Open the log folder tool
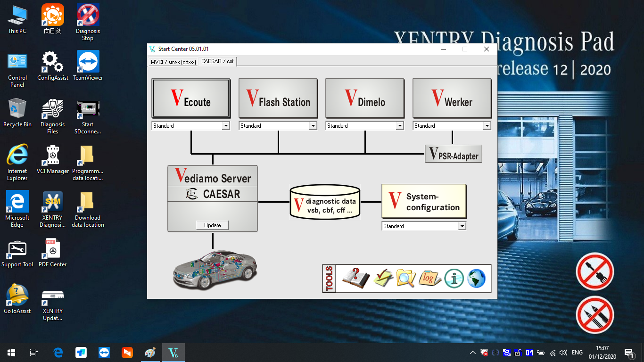 pos(429,278)
